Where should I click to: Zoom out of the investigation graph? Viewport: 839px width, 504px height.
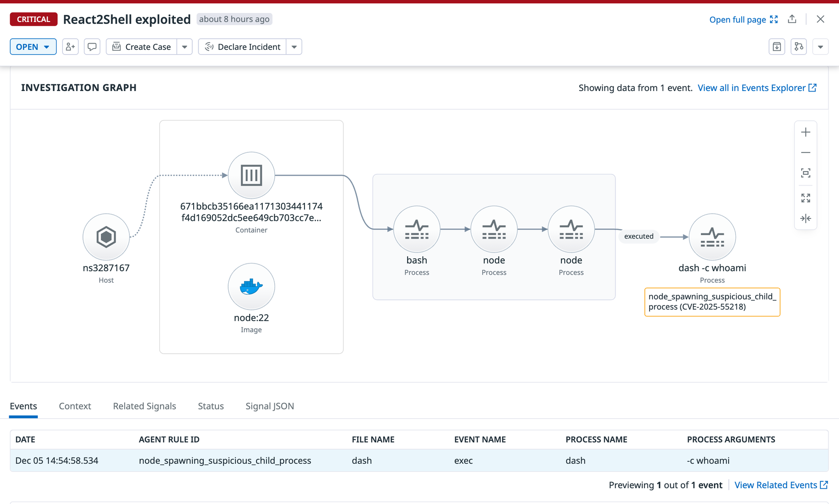click(x=806, y=152)
